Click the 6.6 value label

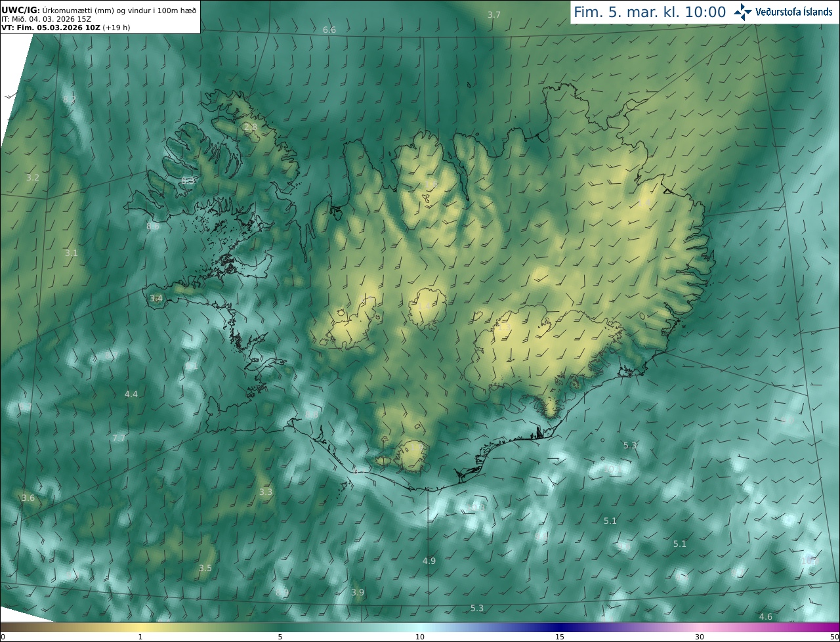pyautogui.click(x=329, y=30)
